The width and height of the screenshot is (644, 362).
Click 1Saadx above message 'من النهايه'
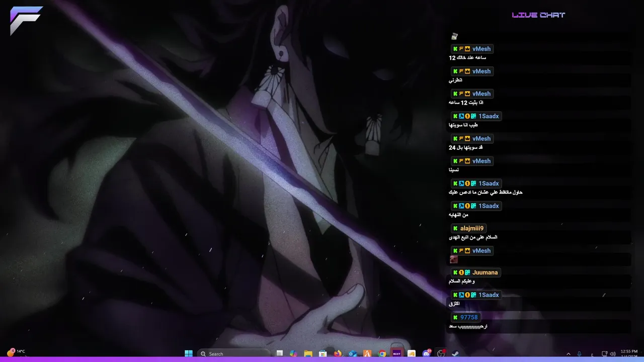click(489, 206)
